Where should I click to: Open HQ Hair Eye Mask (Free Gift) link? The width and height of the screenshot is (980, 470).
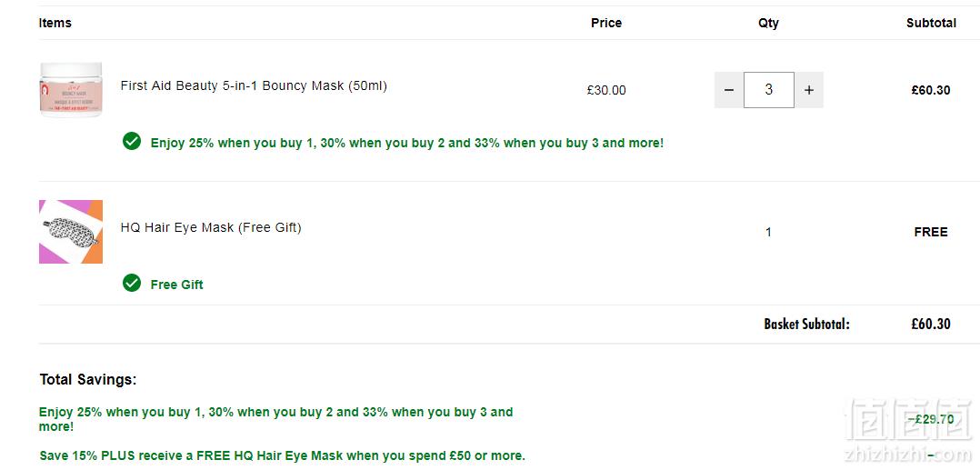(x=211, y=227)
